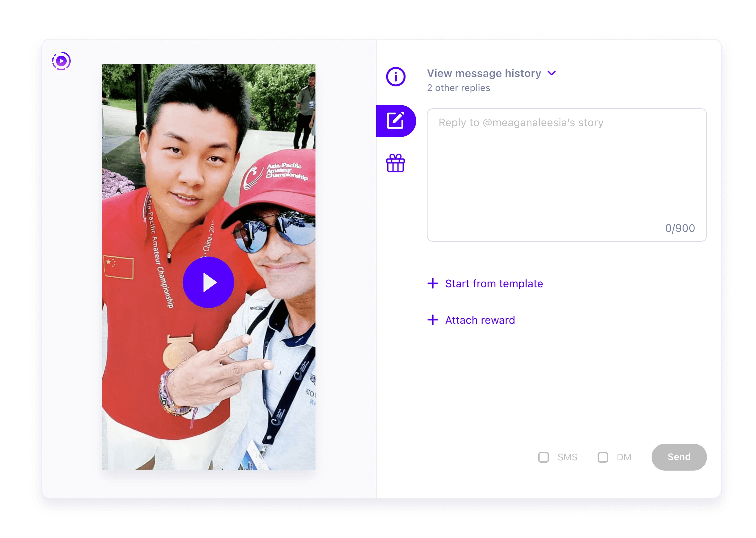
Task: Open the info panel icon
Action: [x=396, y=77]
